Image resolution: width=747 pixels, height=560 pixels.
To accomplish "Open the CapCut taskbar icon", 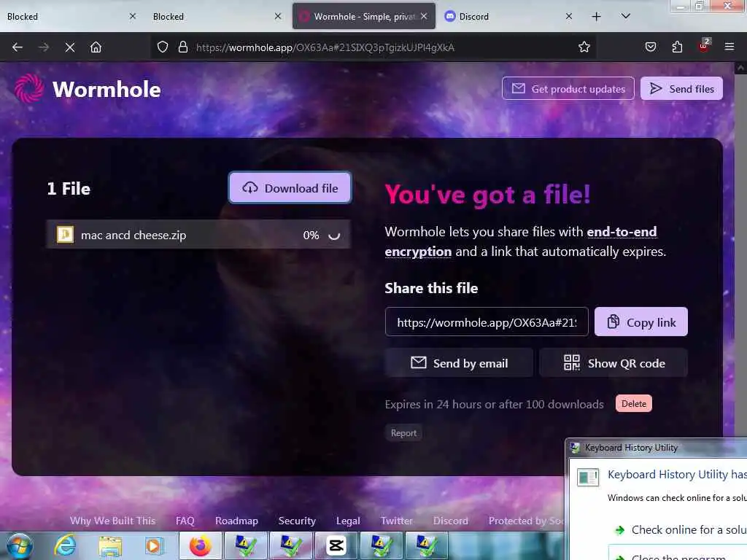I will [336, 545].
